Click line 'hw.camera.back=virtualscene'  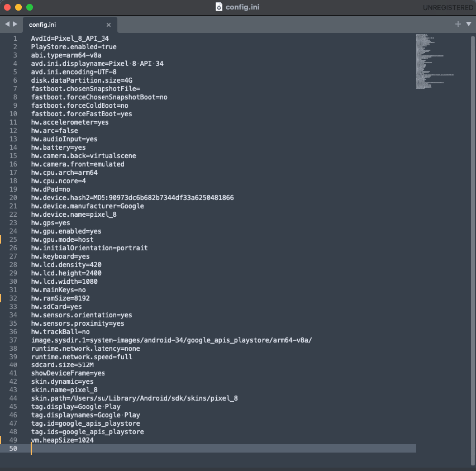(83, 156)
